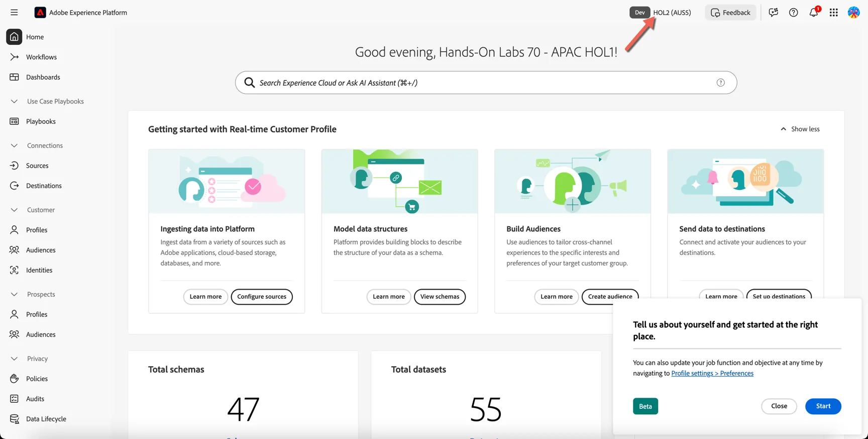
Task: Collapse getting started with Show less
Action: coord(800,129)
